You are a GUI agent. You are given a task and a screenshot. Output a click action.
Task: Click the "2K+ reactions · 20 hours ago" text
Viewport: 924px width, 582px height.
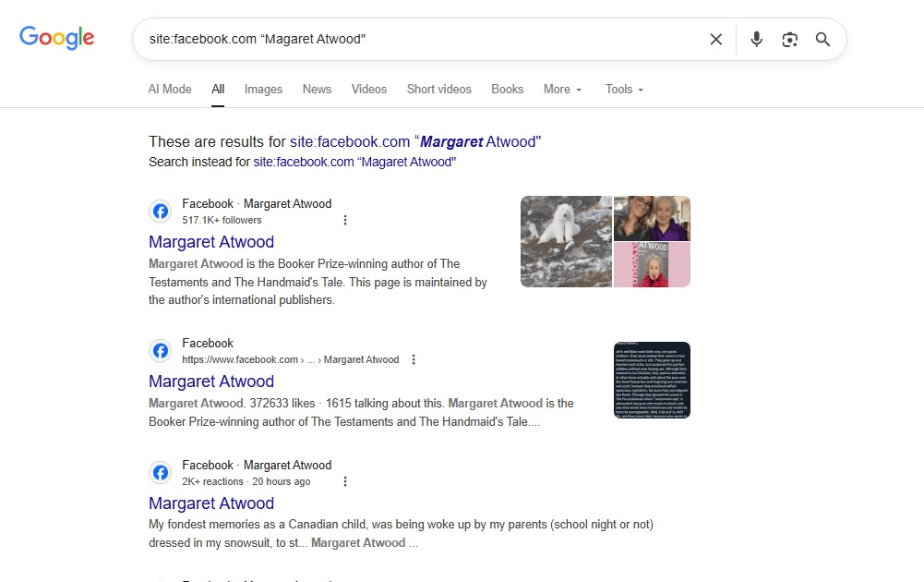246,481
